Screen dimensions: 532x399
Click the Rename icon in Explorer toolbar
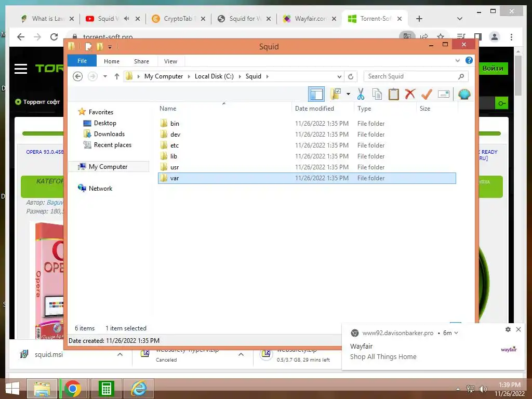coord(444,94)
